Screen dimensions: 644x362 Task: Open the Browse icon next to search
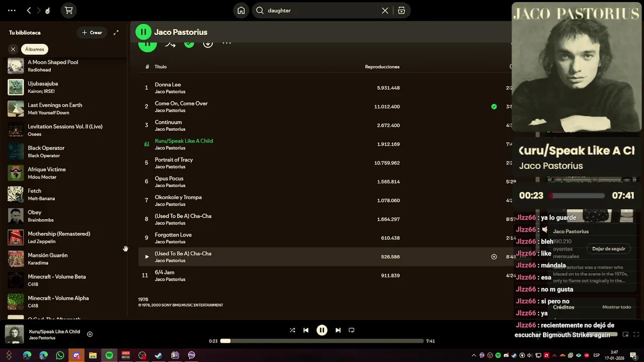point(401,11)
